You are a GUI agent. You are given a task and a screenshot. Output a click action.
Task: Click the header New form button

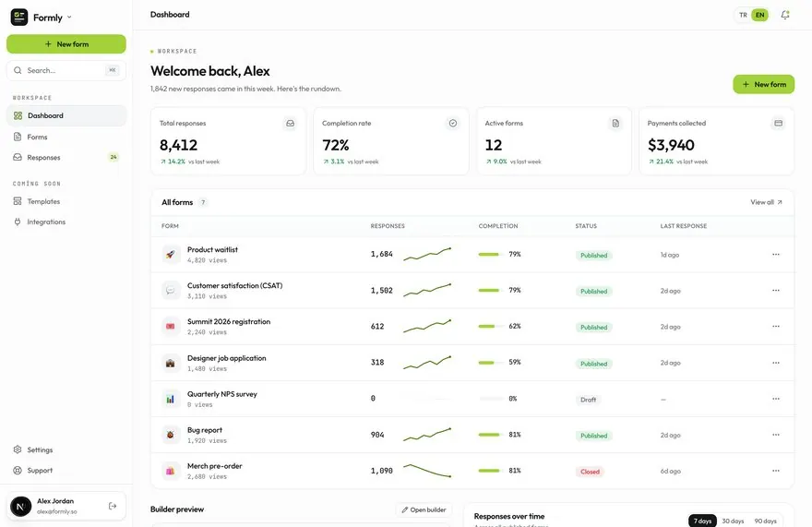coord(763,85)
